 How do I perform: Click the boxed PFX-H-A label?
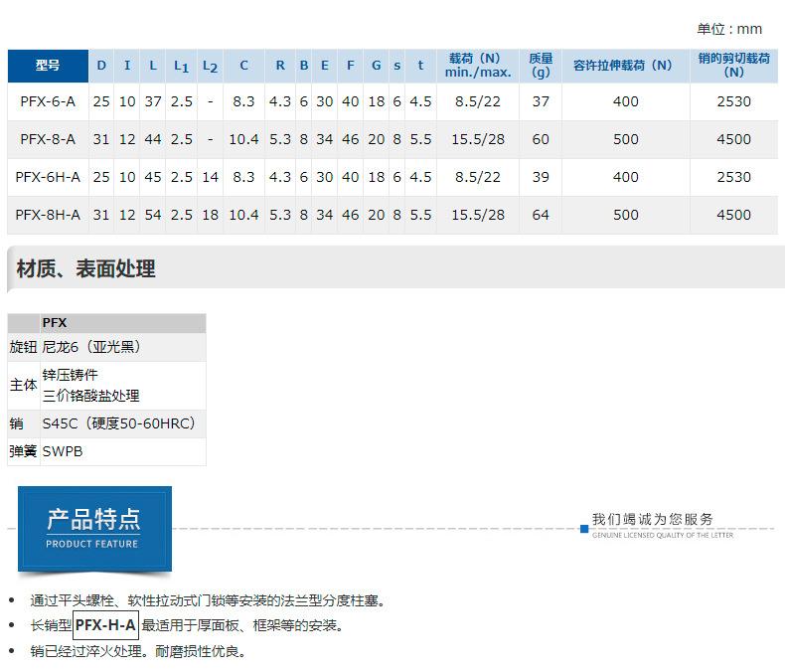click(105, 625)
